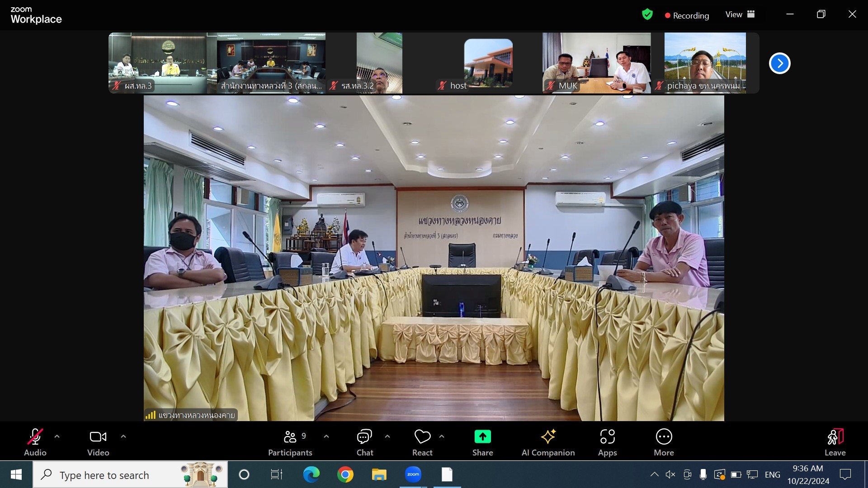The image size is (868, 488).
Task: Select the MUK participant video thumbnail
Action: coord(596,63)
